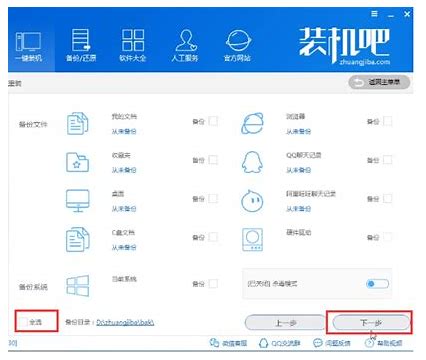This screenshot has width=426, height=360.
Task: Click the C盘文档 item name
Action: 123,232
